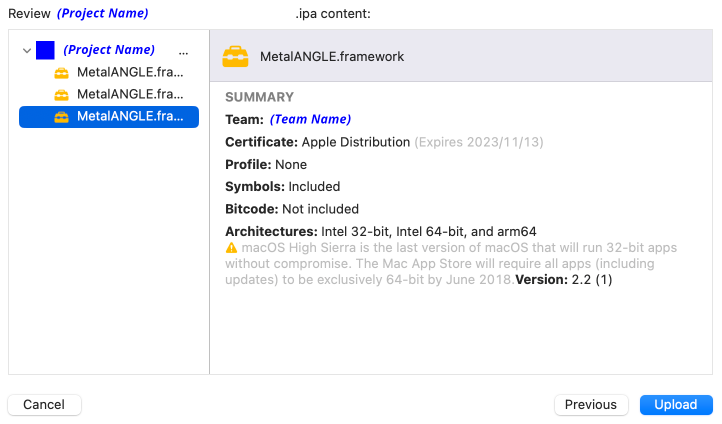Select the second MetalANGLE.fra... tree row
The width and height of the screenshot is (722, 424).
(109, 94)
